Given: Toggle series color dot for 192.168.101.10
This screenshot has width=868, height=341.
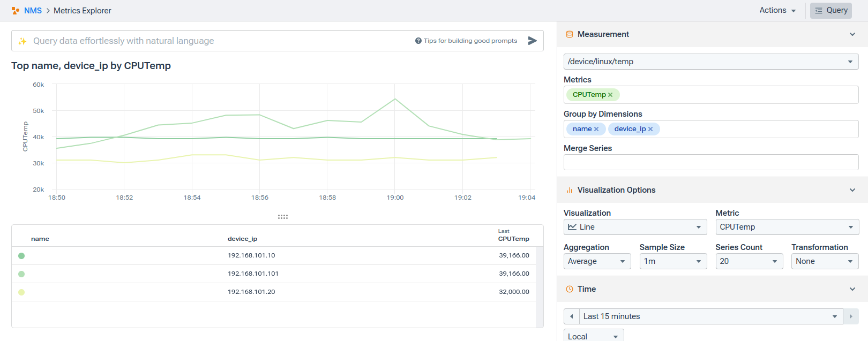Looking at the screenshot, I should [x=21, y=256].
